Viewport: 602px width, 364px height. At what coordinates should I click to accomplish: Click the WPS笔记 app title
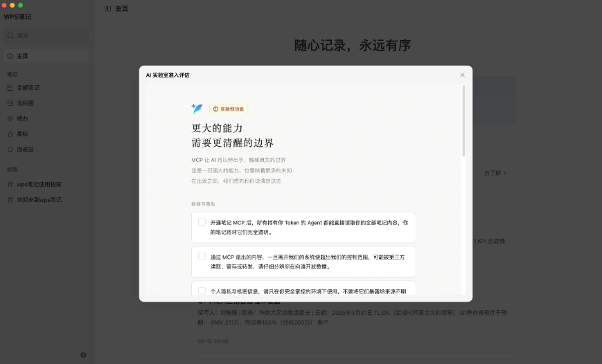point(17,17)
